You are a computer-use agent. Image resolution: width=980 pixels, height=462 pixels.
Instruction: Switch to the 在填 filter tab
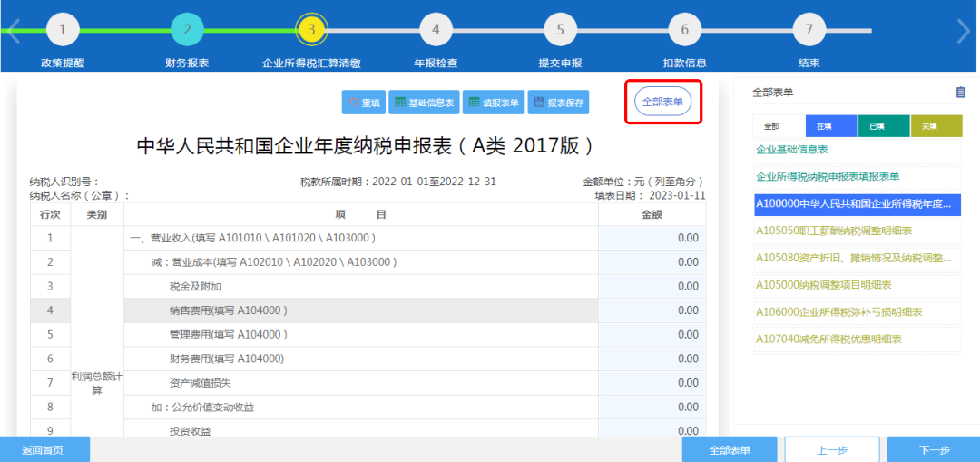click(824, 126)
